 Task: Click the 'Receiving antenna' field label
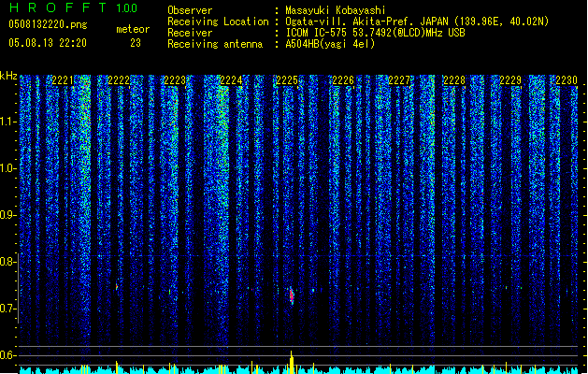pos(215,44)
